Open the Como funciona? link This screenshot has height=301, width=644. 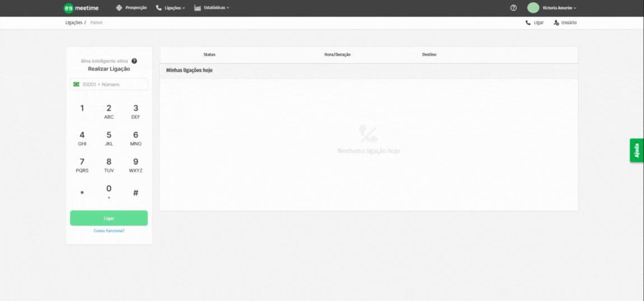[x=109, y=231]
